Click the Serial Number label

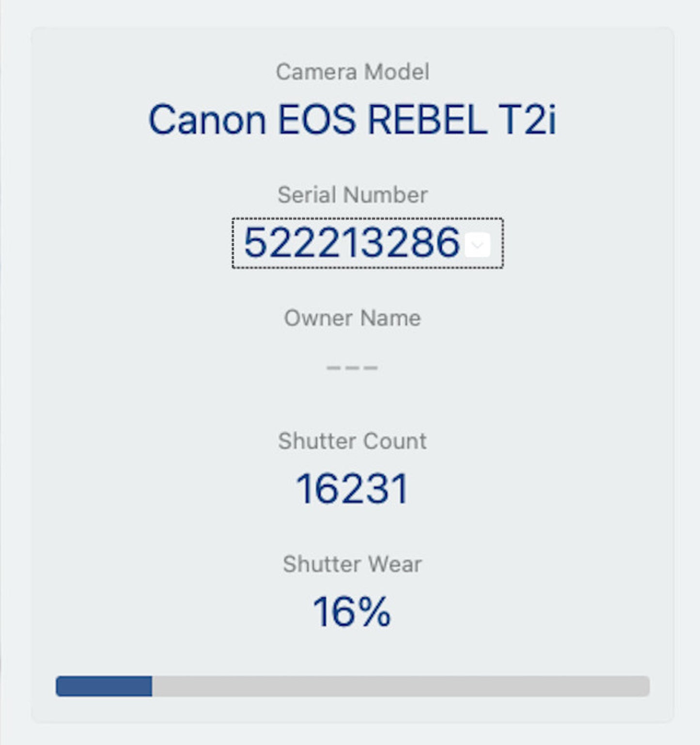tap(352, 195)
